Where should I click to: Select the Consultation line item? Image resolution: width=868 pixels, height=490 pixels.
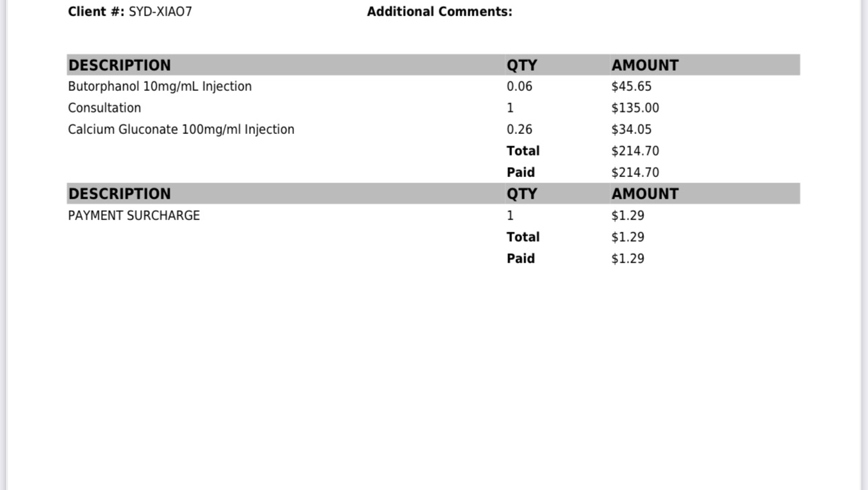coord(104,108)
